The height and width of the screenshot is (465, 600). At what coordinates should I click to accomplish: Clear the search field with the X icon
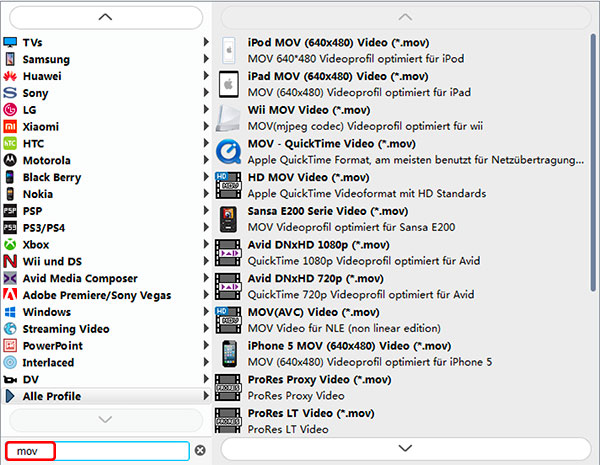[200, 450]
